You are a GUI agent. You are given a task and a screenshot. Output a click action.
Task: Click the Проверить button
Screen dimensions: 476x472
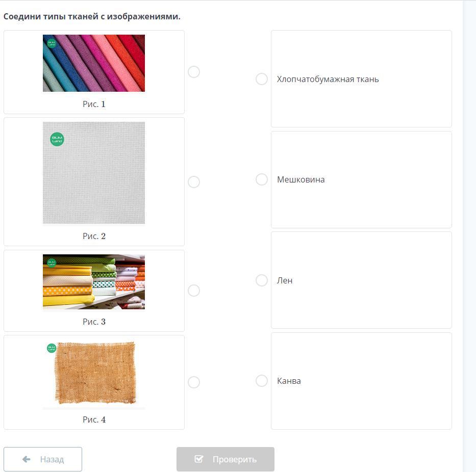(x=226, y=459)
